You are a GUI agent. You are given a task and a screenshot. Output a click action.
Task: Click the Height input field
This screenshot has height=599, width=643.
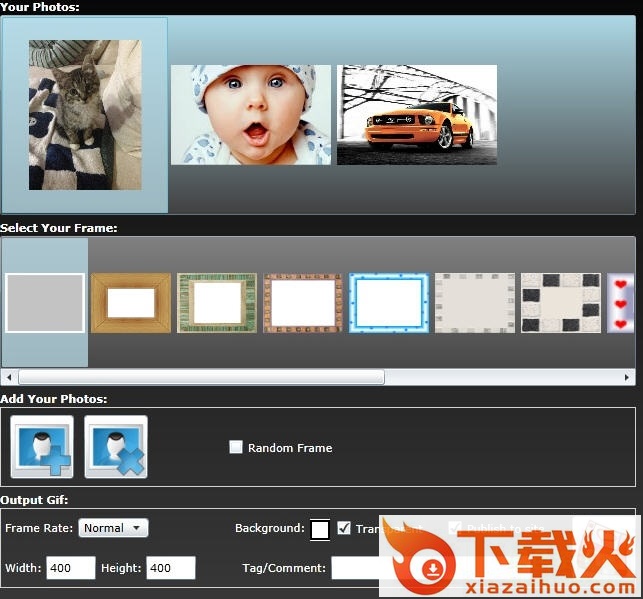171,568
